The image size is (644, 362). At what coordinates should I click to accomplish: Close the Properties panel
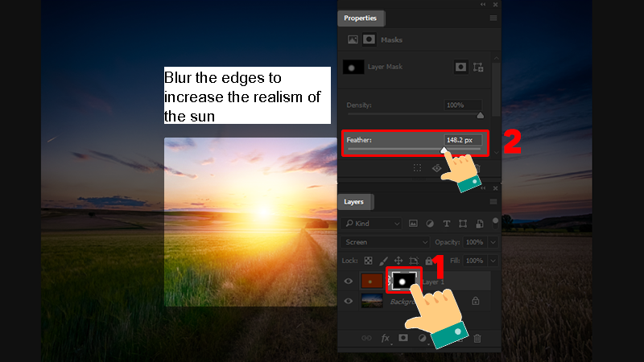click(x=495, y=5)
